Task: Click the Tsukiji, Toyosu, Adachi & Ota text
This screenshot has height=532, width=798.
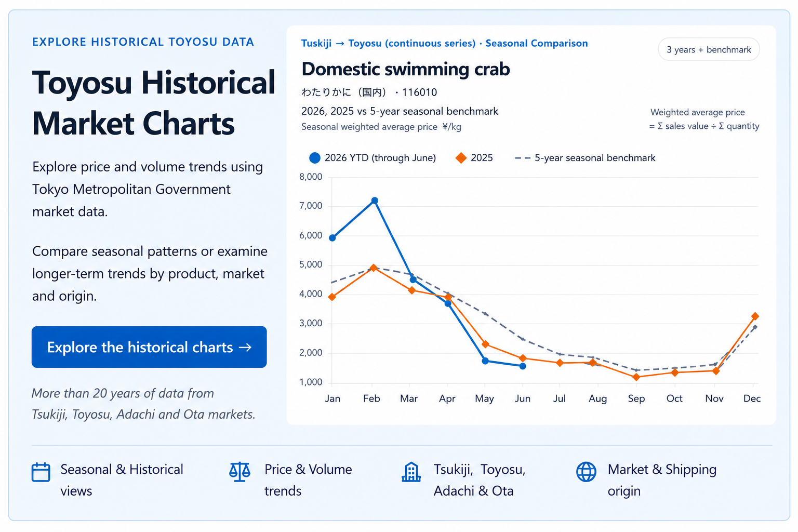Action: [x=480, y=480]
